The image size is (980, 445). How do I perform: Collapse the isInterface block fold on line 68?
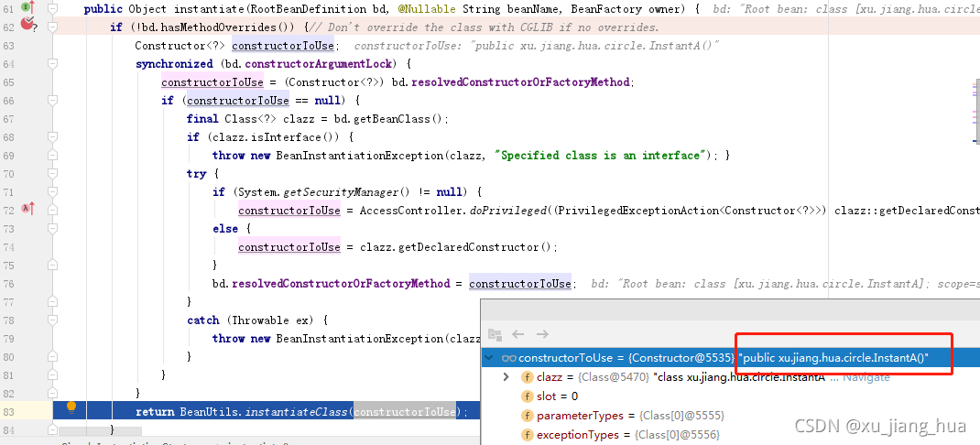(52, 136)
